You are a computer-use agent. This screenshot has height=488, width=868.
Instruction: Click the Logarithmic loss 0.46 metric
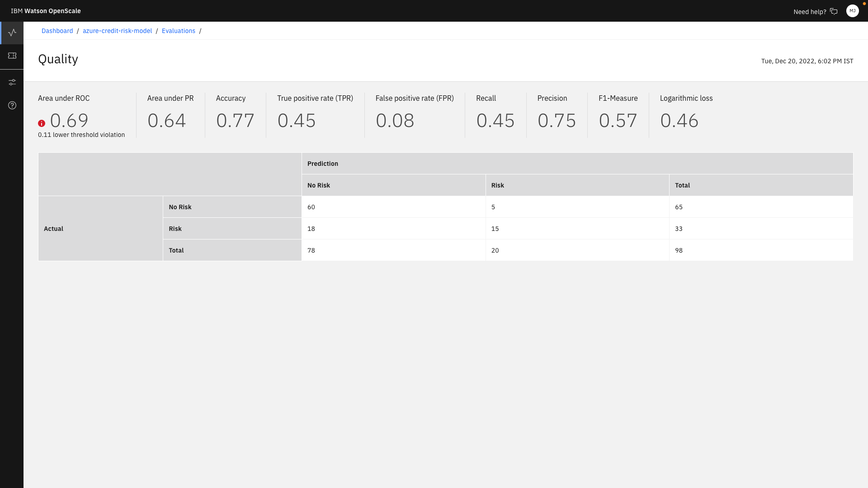point(679,120)
